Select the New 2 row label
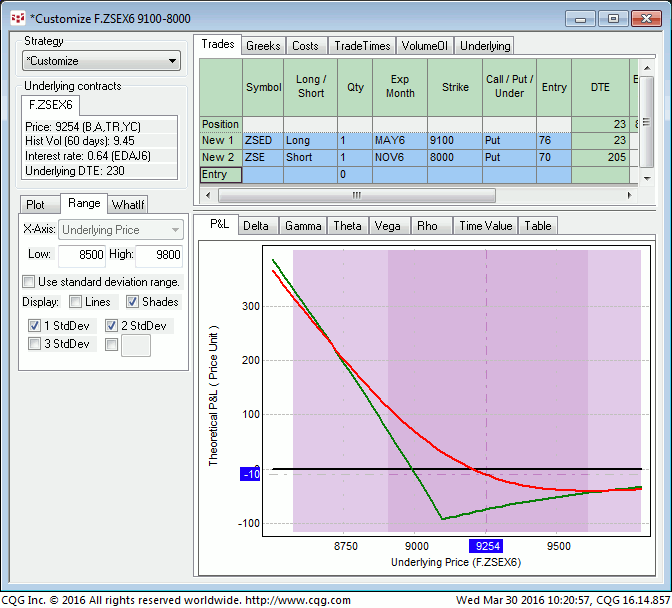Image resolution: width=672 pixels, height=608 pixels. (x=221, y=158)
